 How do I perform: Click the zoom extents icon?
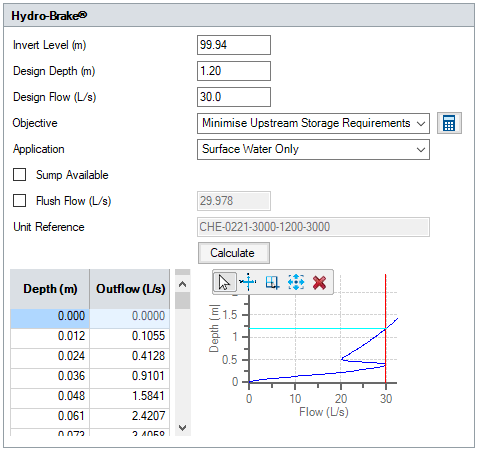click(x=296, y=282)
